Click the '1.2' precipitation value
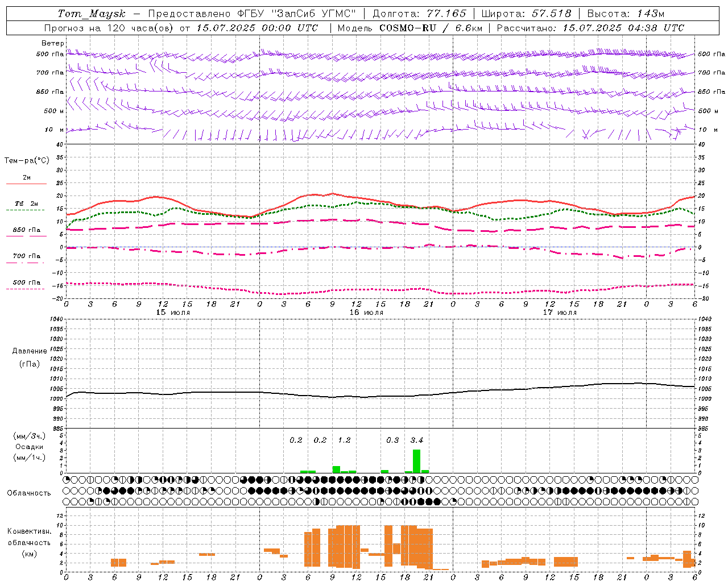The image size is (728, 582). pyautogui.click(x=344, y=440)
